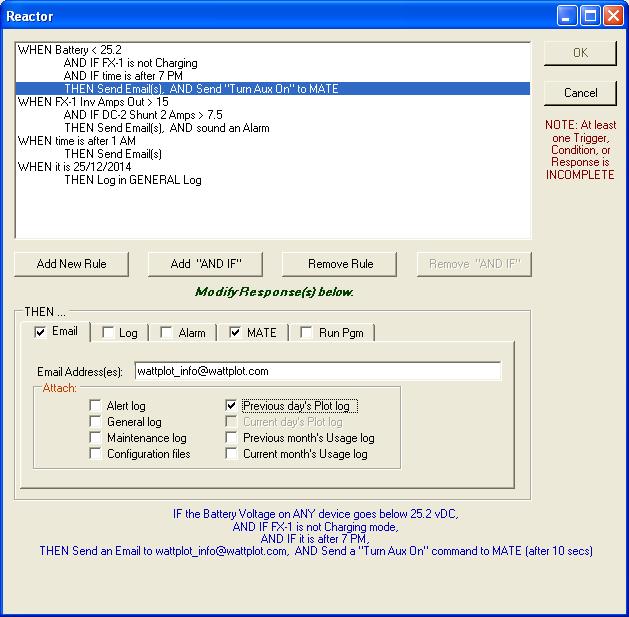Toggle Maintenance log attachment checkbox

[x=95, y=438]
